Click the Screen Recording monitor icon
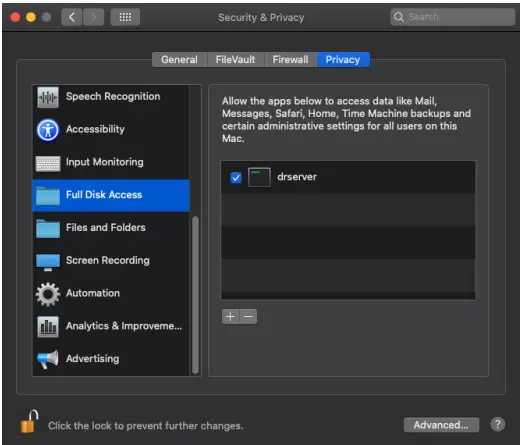The image size is (523, 445). (x=48, y=262)
